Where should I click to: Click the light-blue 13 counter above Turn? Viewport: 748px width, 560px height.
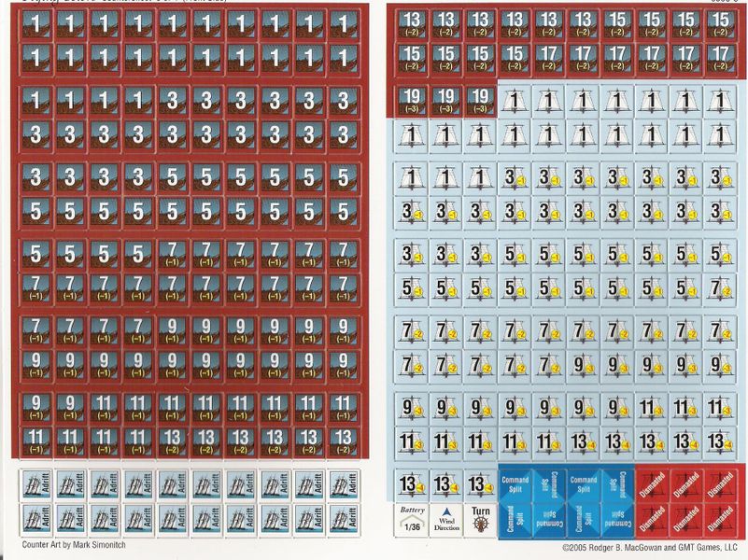click(x=479, y=484)
